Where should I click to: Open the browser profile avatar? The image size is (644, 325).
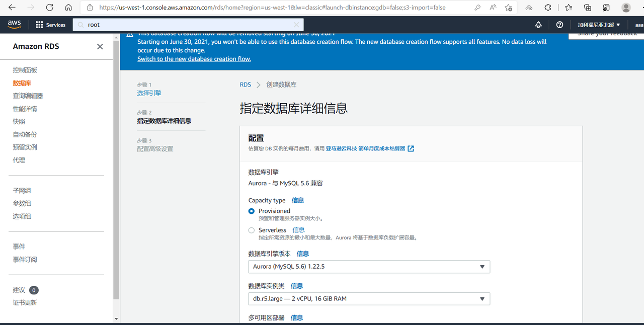[626, 8]
